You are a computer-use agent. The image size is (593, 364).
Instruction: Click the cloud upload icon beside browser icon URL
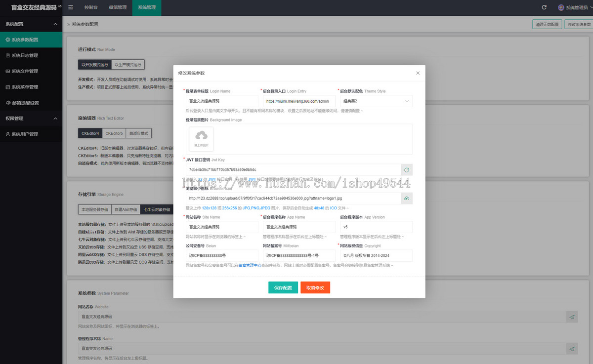point(407,198)
